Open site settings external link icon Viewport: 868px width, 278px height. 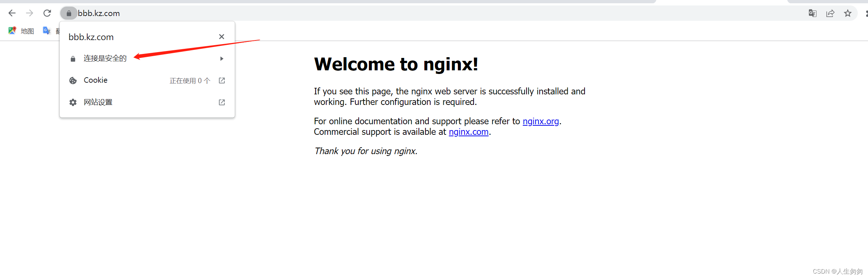coord(222,102)
